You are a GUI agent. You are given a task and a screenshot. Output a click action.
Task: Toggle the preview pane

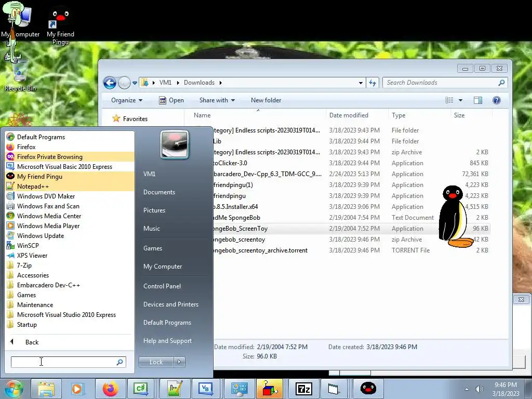[x=478, y=100]
